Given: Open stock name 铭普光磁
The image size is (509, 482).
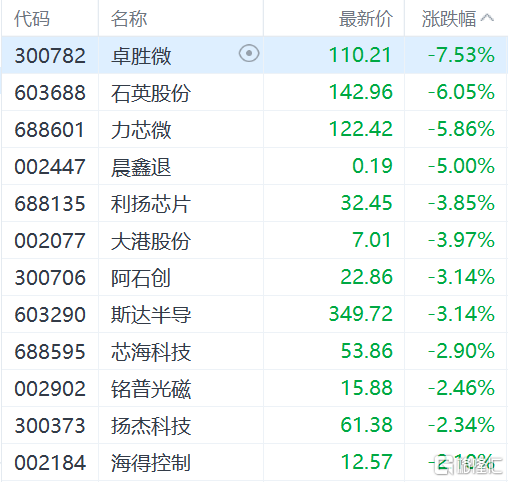Looking at the screenshot, I should coord(151,389).
